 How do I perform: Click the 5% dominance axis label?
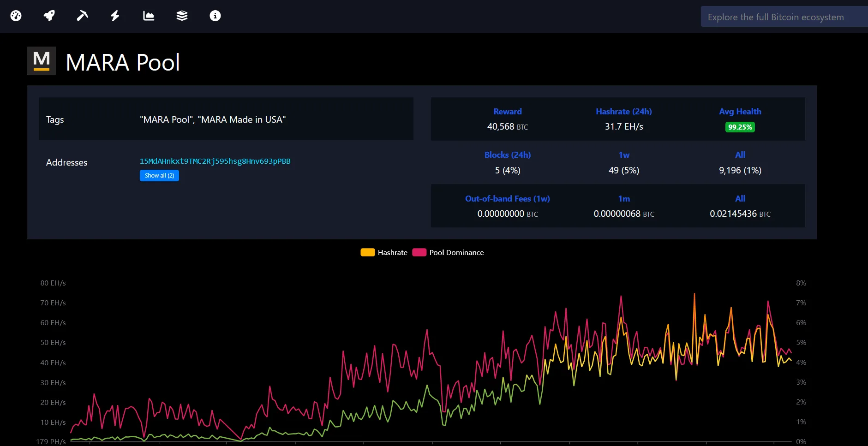click(x=801, y=343)
